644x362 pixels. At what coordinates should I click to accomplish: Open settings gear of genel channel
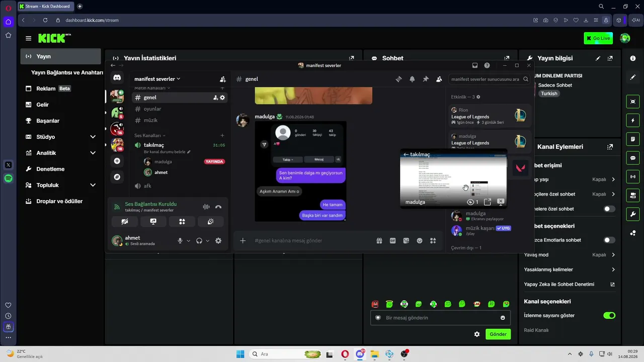[x=222, y=98]
